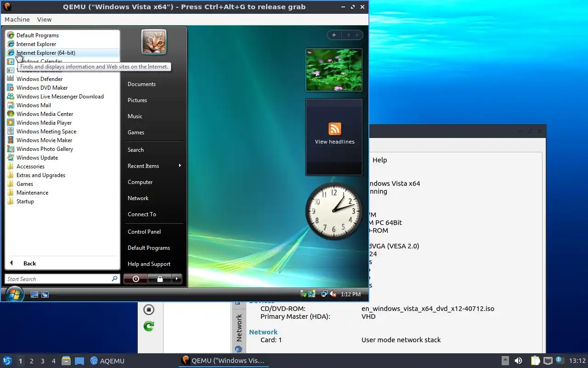Image resolution: width=588 pixels, height=368 pixels.
Task: Click Show Desktop quick launch icon
Action: point(34,294)
